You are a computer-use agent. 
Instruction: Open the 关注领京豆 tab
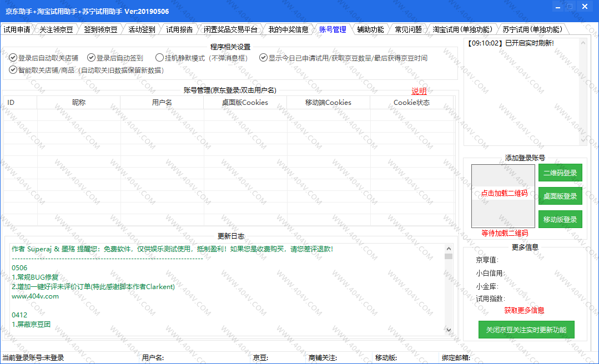click(56, 29)
